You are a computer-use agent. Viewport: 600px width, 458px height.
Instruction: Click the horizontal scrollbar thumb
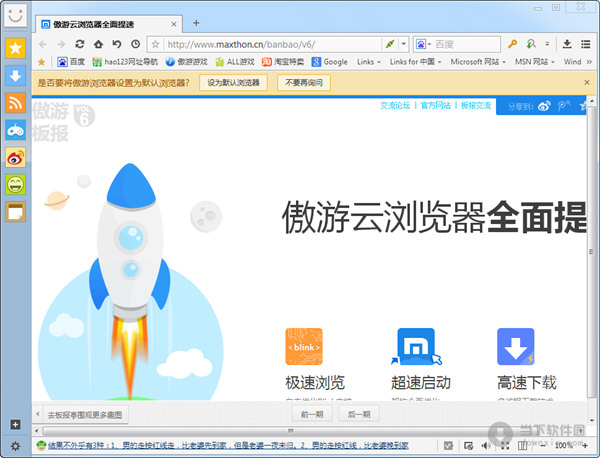[291, 431]
